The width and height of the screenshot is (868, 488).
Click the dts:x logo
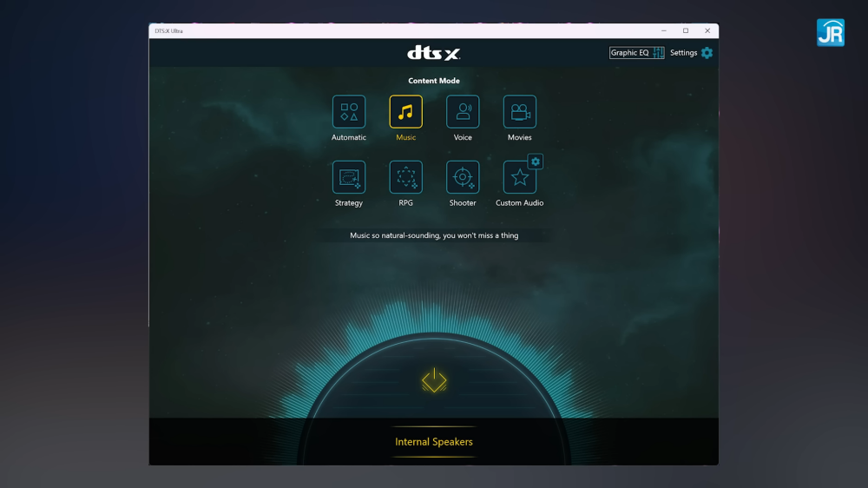click(x=434, y=53)
